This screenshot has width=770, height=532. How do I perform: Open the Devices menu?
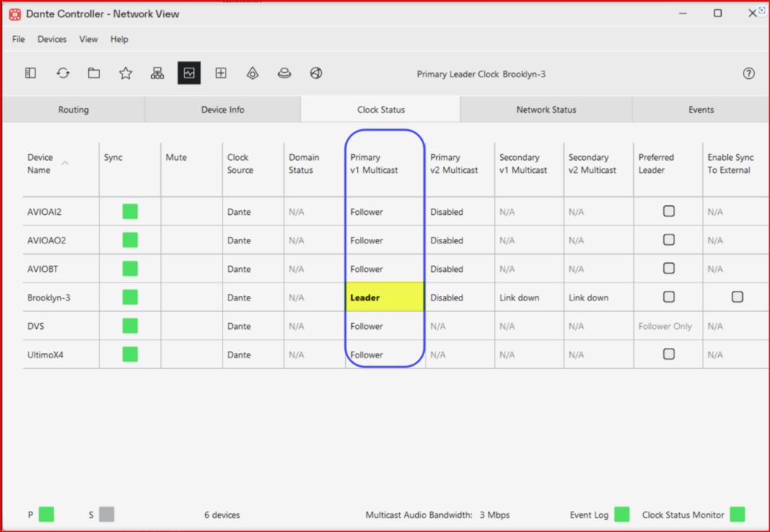click(52, 39)
